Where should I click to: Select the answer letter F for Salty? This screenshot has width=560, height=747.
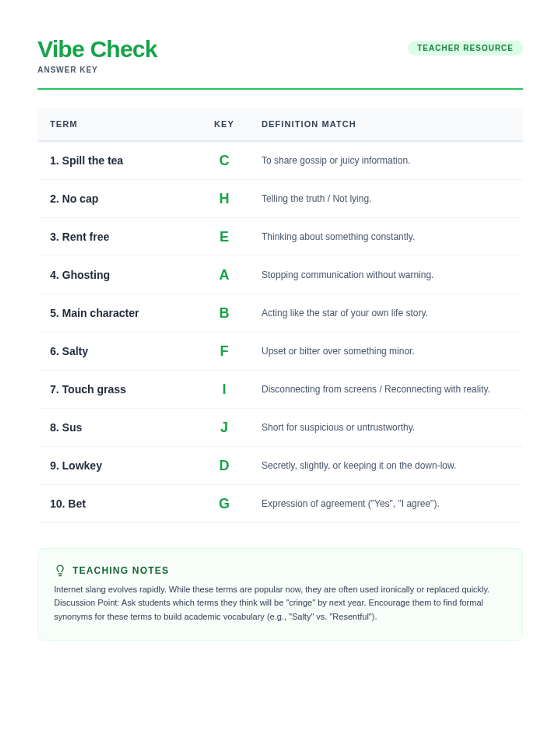[x=224, y=351]
